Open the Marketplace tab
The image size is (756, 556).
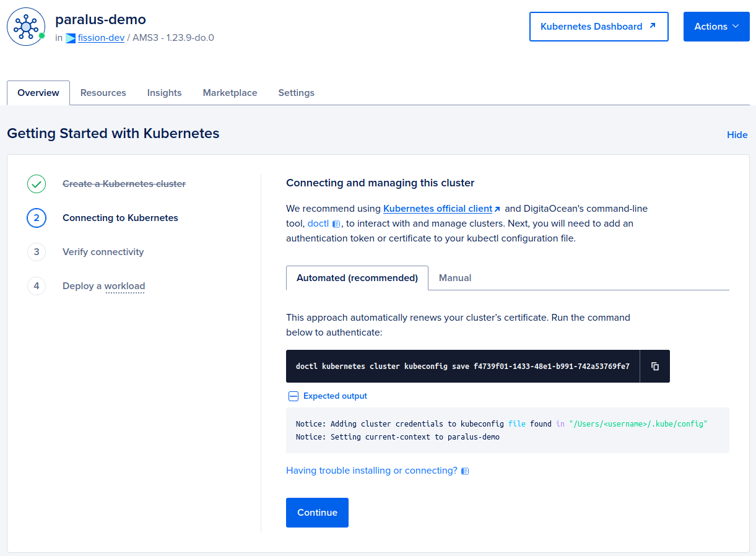point(230,93)
